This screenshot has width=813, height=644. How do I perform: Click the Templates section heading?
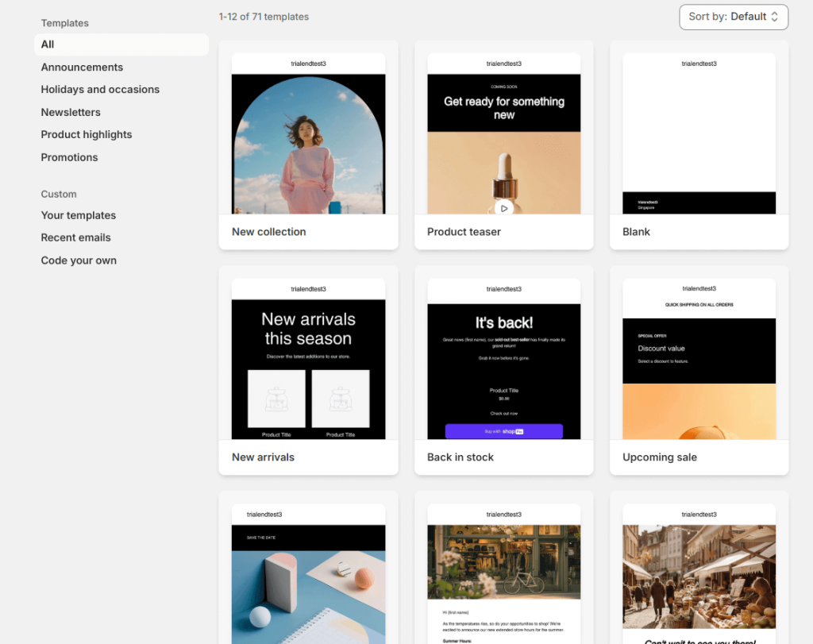pos(65,23)
